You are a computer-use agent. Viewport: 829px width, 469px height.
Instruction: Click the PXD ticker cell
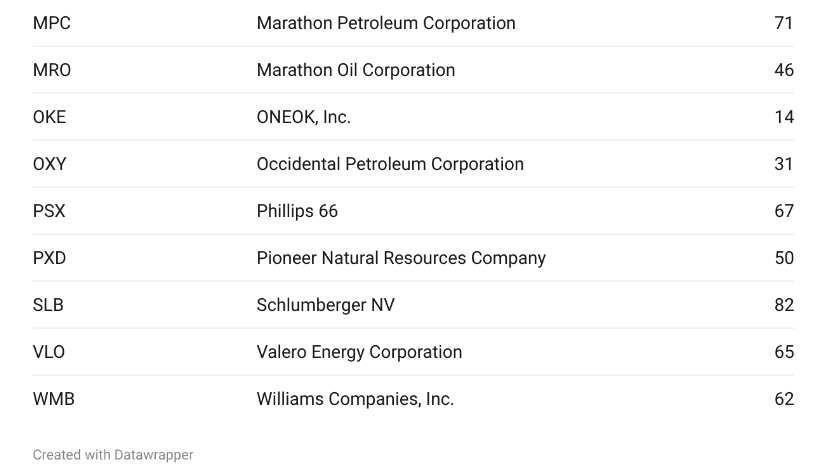pyautogui.click(x=49, y=259)
